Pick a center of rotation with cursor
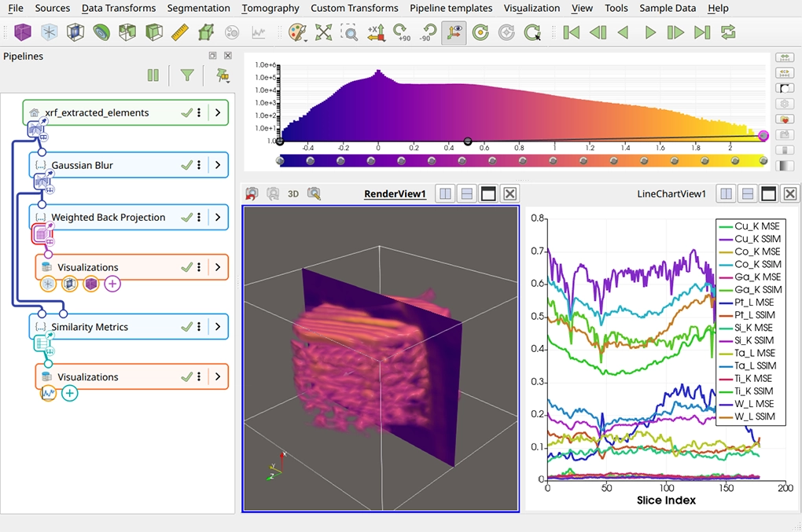Image resolution: width=802 pixels, height=532 pixels. [532, 32]
